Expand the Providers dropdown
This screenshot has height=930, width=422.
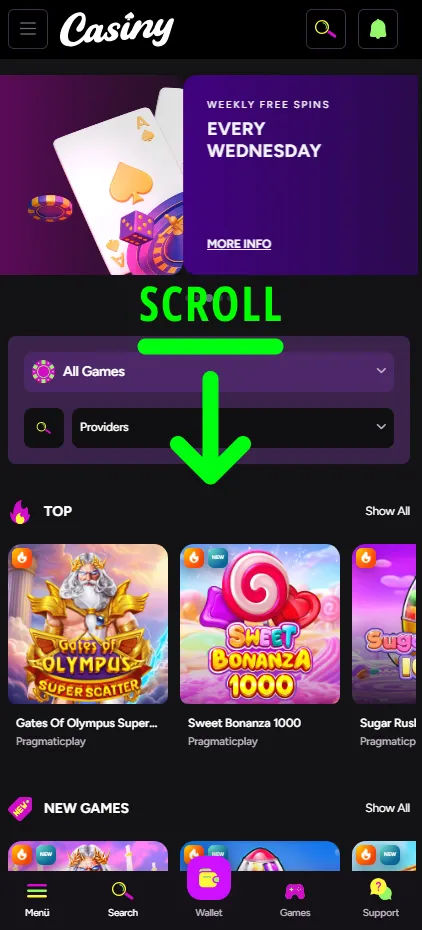[233, 428]
